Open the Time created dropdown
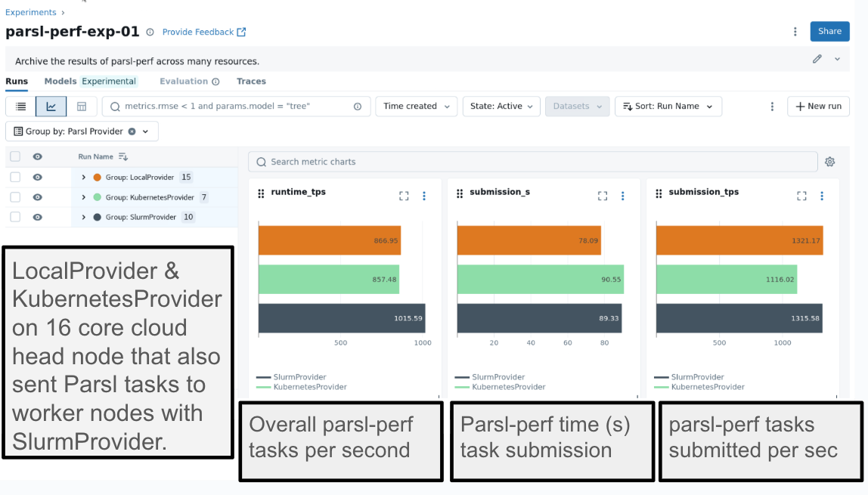The image size is (868, 495). (x=417, y=107)
